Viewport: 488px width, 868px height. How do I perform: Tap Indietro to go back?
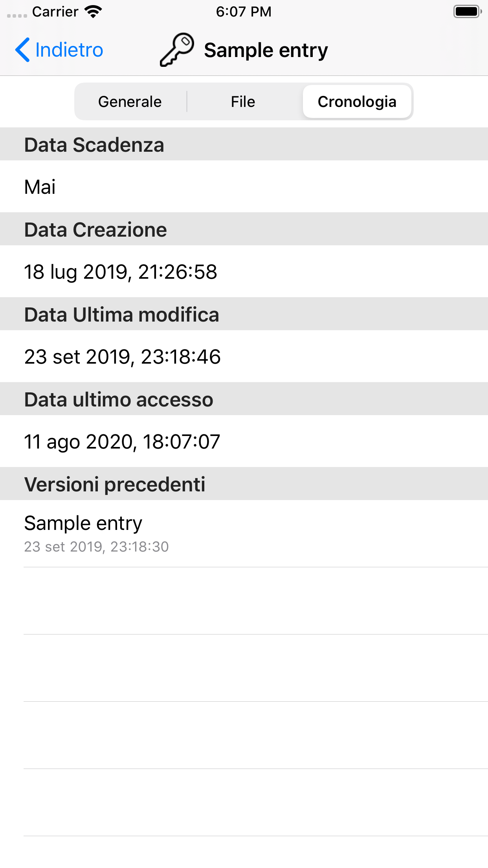(68, 50)
